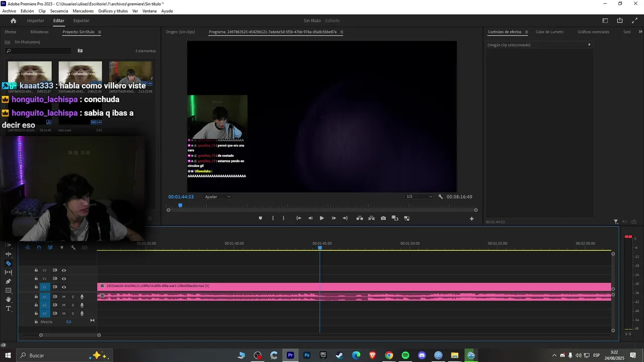Screen dimensions: 644x362
Task: Go to Exportar workspace
Action: (81, 21)
